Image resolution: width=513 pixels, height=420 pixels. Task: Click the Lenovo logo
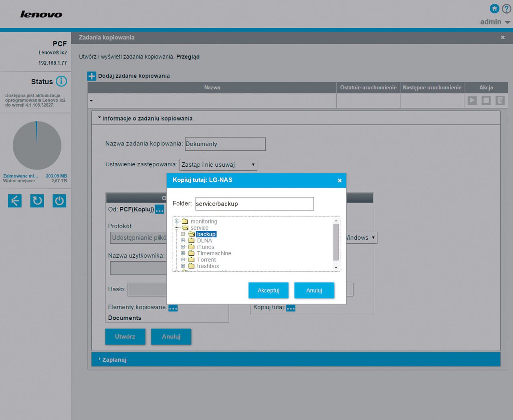[41, 14]
